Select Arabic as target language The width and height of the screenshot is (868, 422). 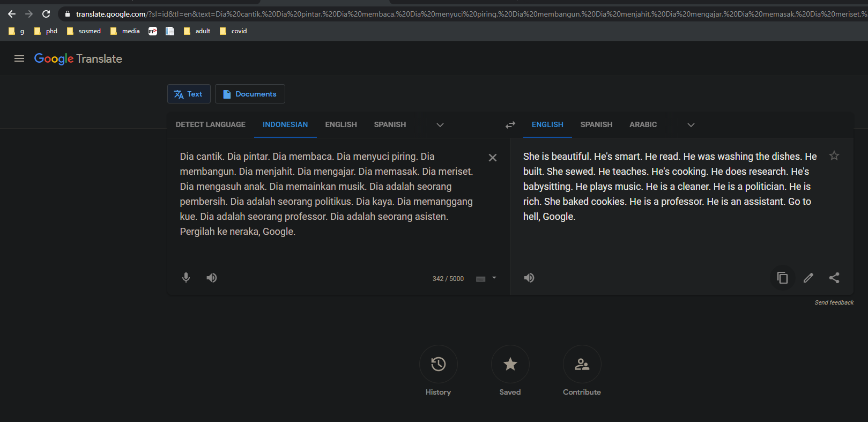(643, 124)
